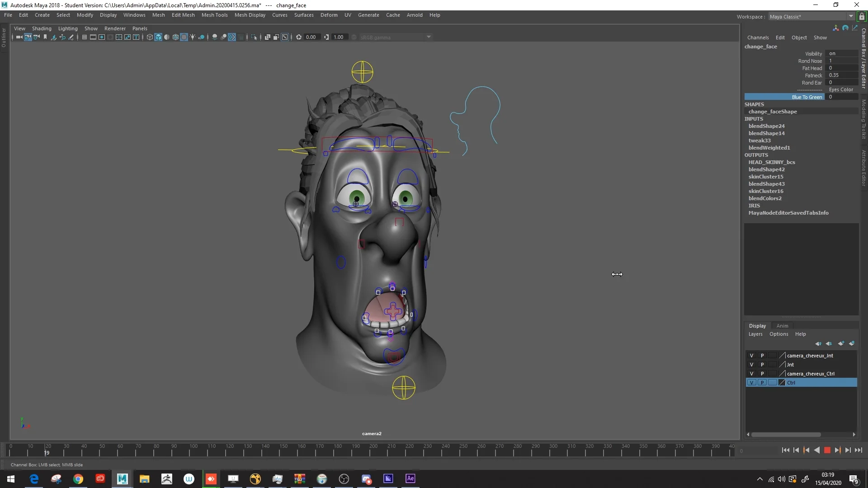Image resolution: width=868 pixels, height=488 pixels.
Task: Toggle Isolate Select icon
Action: [254, 37]
